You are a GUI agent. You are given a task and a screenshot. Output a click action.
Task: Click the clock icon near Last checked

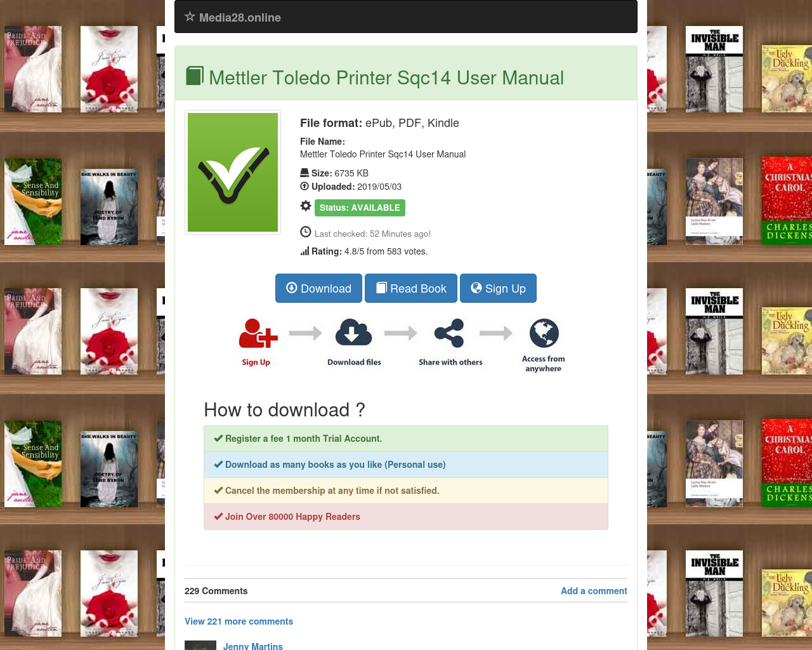[x=306, y=232]
